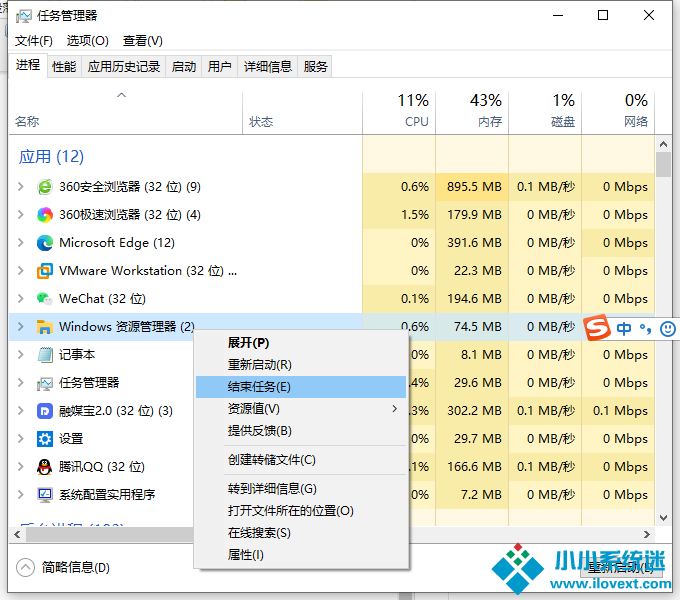Viewport: 680px width, 600px height.
Task: Click the horizontal scrollbar right arrow
Action: (647, 535)
